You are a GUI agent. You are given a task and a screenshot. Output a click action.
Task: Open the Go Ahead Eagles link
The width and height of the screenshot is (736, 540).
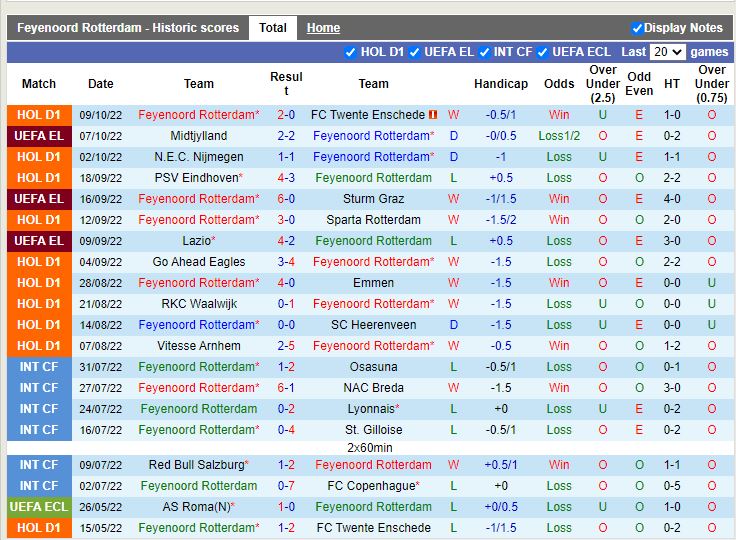coord(199,262)
